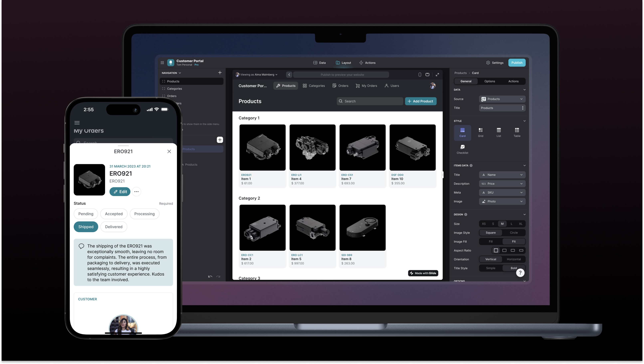This screenshot has width=644, height=364.
Task: Set Orientation to Horizontal
Action: [513, 259]
